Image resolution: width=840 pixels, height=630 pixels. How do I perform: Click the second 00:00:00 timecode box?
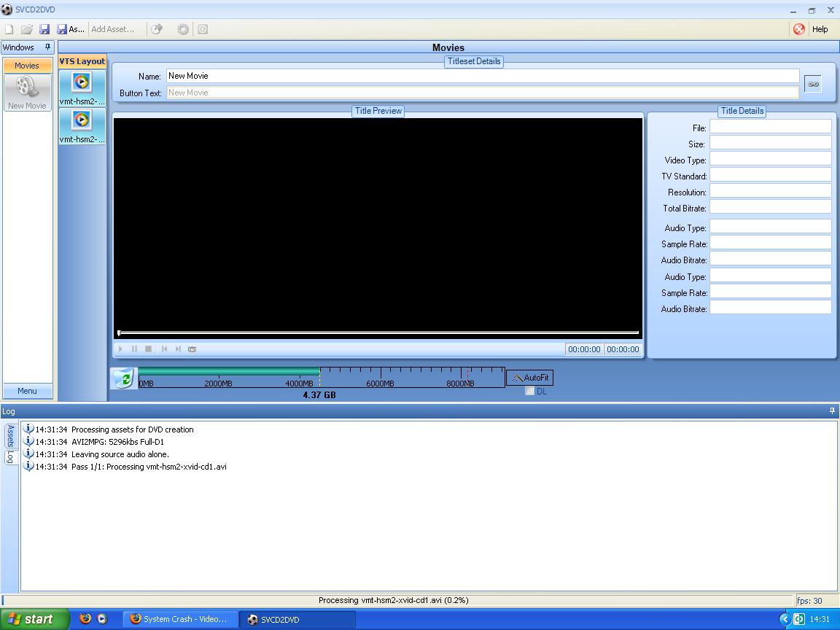click(x=623, y=349)
